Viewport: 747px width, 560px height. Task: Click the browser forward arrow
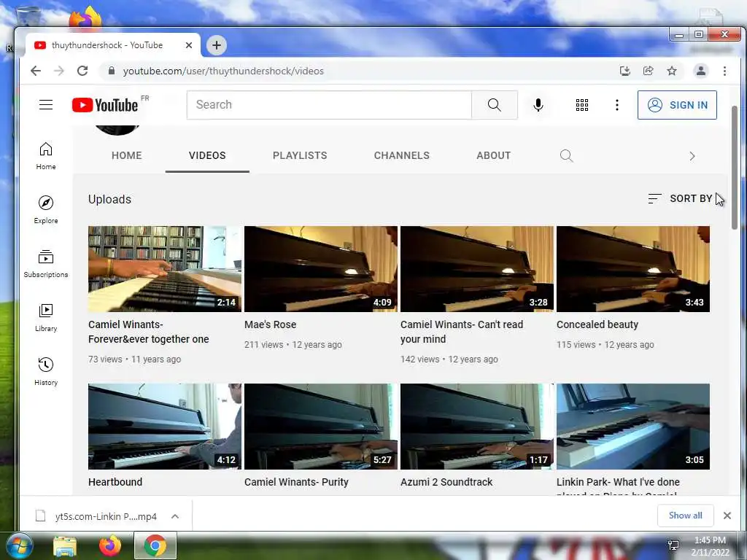(59, 71)
